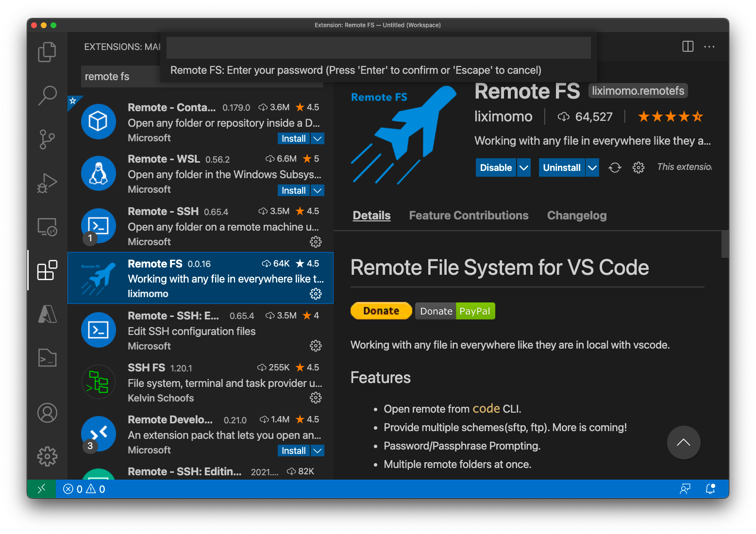The image size is (756, 534).
Task: Open the Search view
Action: (x=47, y=96)
